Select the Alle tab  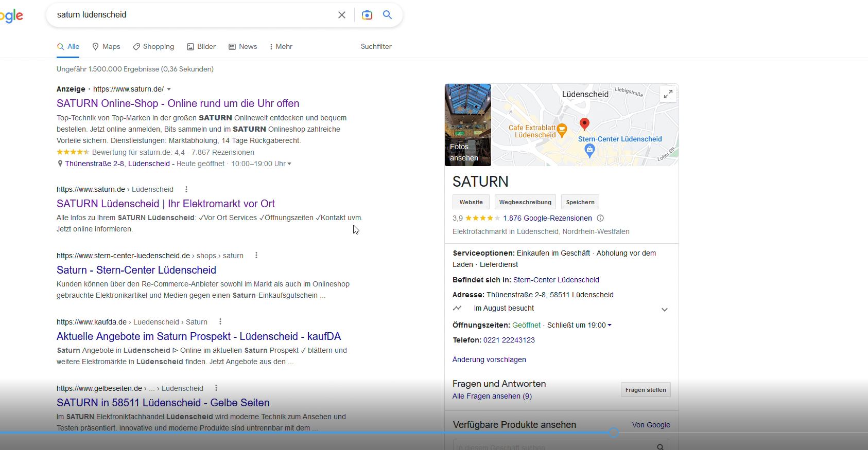tap(68, 46)
